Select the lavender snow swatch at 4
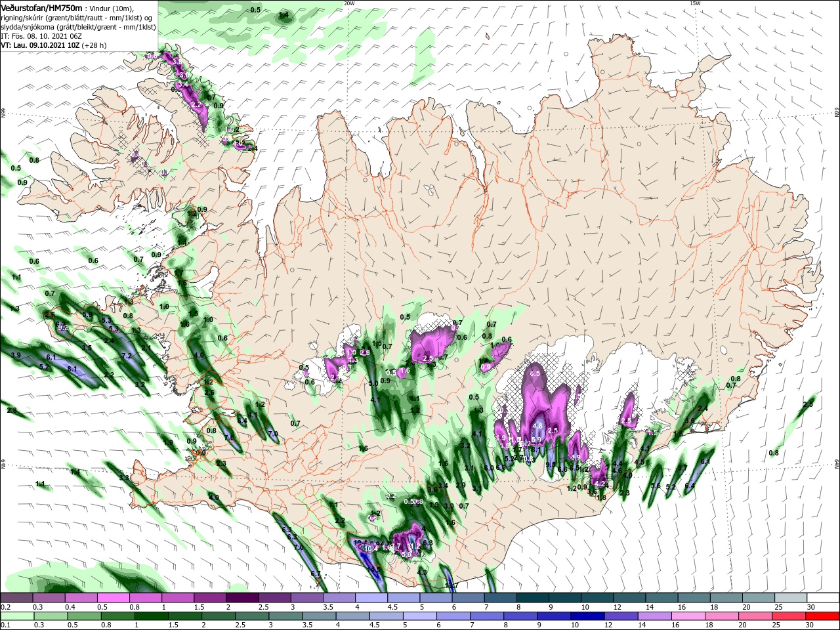The width and height of the screenshot is (840, 630). pyautogui.click(x=371, y=597)
